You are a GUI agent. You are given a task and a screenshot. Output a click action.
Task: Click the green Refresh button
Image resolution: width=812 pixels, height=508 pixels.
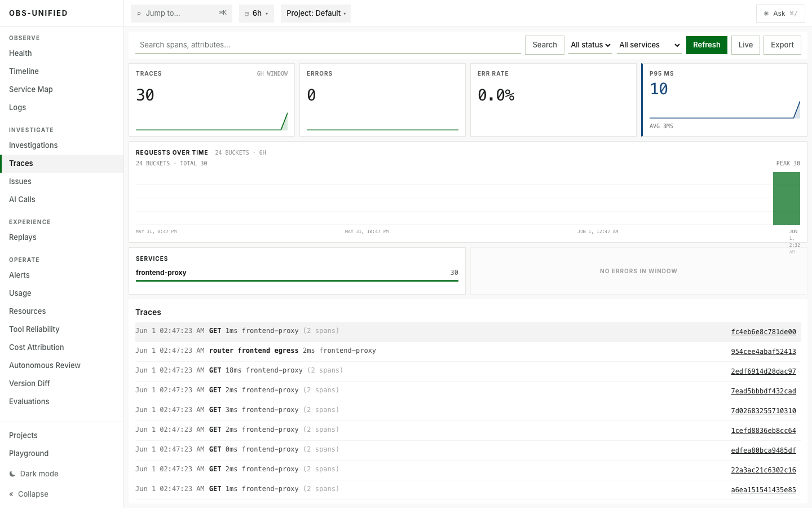coord(707,45)
